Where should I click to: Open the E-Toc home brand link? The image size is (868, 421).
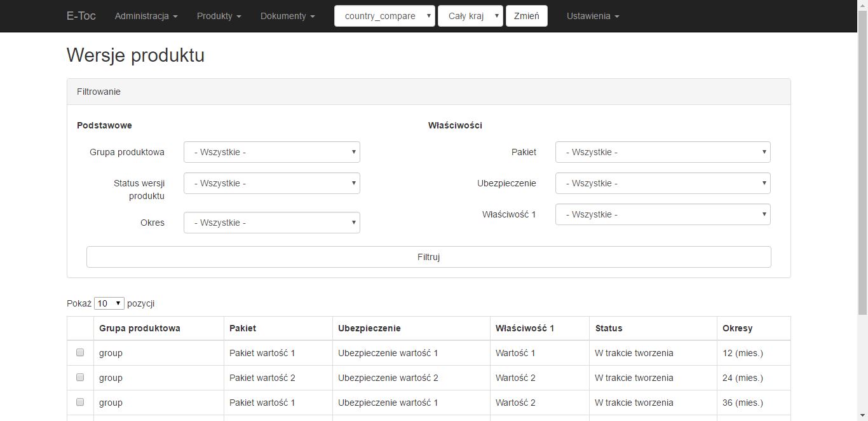tap(81, 16)
